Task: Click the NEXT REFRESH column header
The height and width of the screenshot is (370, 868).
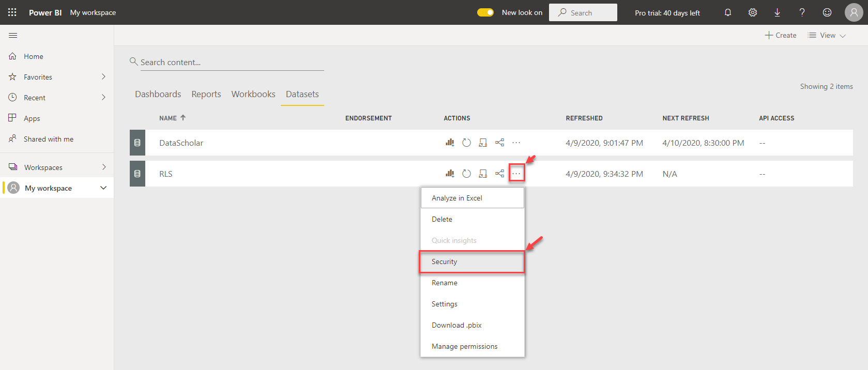Action: pos(686,118)
